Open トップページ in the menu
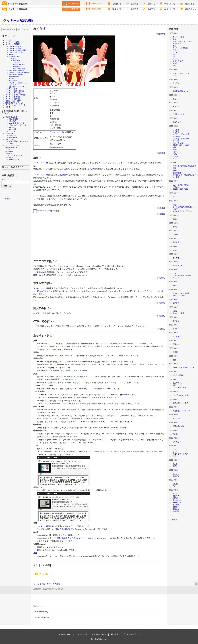Screen dimensions: 198x644 [10, 40]
